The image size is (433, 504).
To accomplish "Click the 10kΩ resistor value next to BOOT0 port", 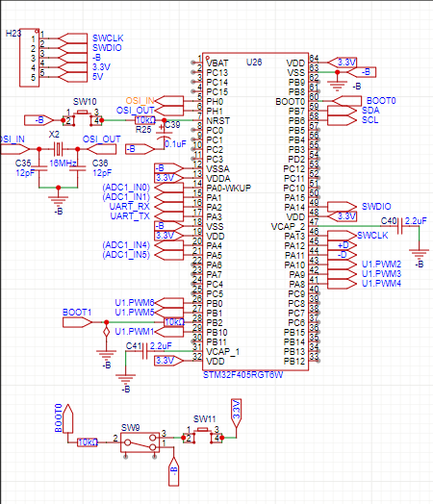I will tap(88, 442).
